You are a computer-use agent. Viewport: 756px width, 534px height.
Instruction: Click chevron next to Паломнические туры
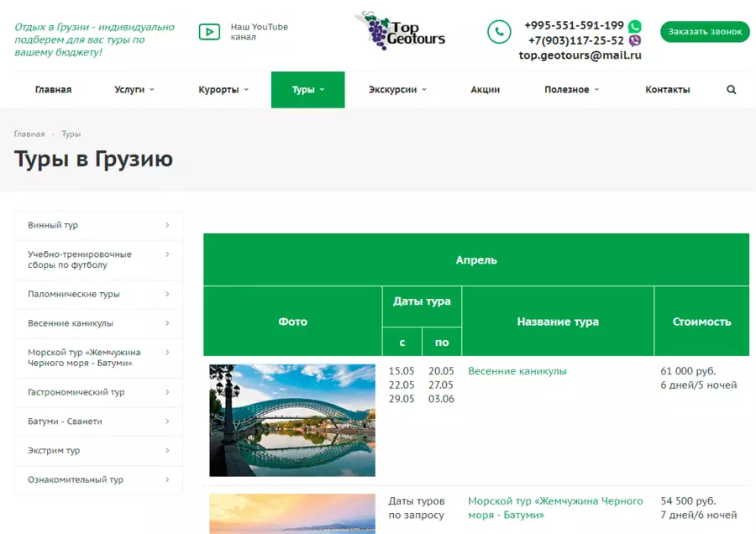click(x=167, y=294)
